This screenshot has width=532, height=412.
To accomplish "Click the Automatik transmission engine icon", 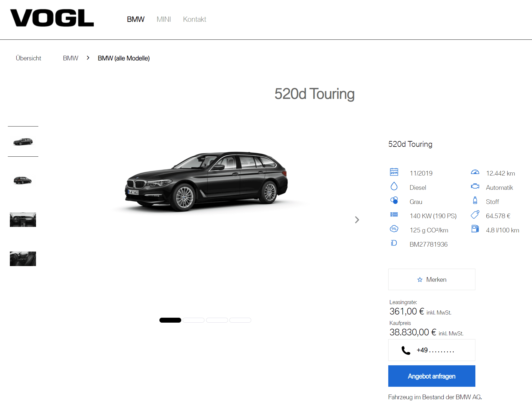I will click(475, 186).
